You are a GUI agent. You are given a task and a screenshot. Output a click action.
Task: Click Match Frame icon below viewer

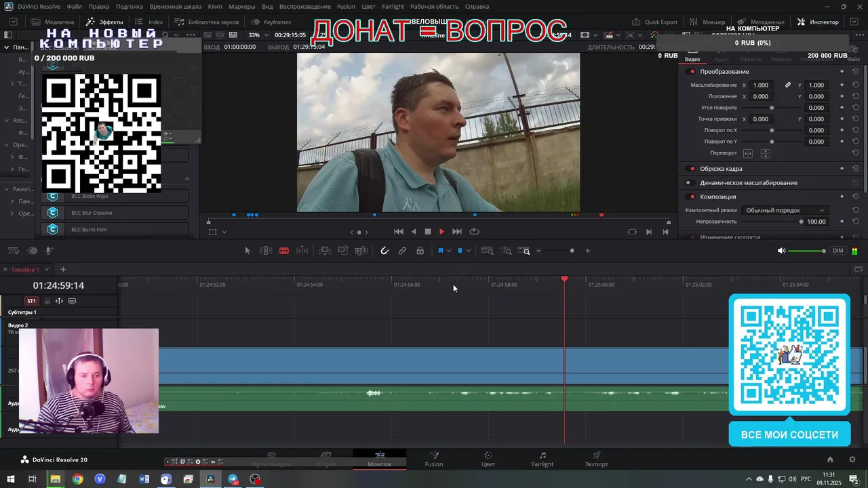tap(632, 232)
